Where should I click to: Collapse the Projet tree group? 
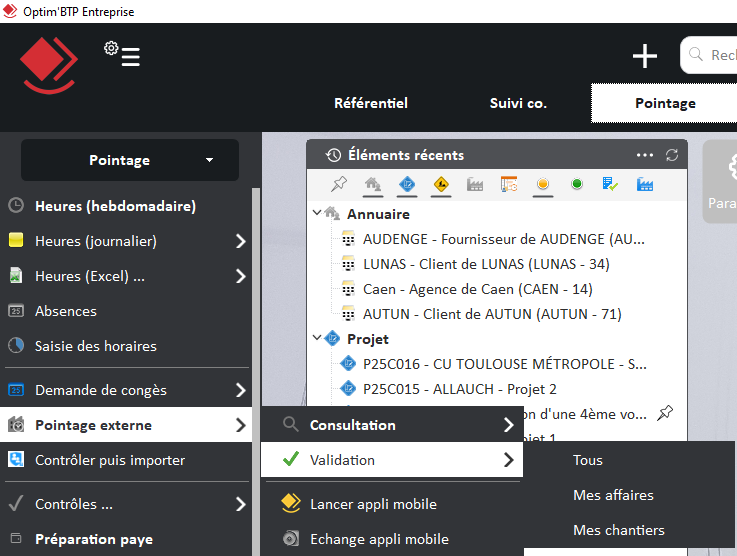317,338
